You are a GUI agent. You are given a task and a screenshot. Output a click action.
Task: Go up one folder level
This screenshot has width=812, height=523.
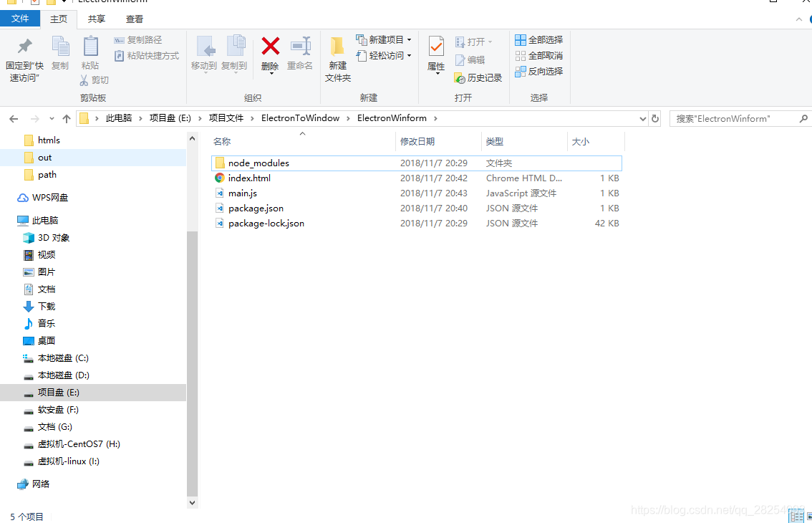click(x=67, y=119)
